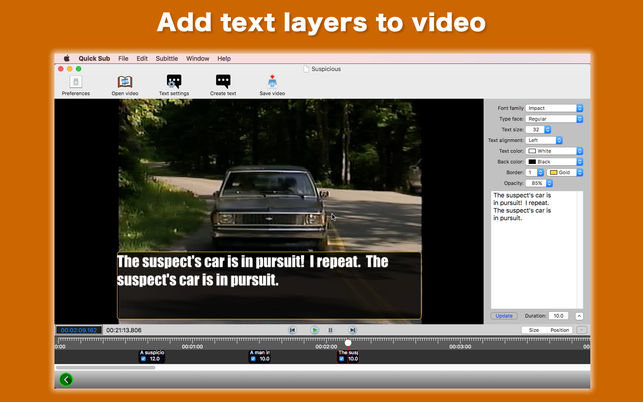
Task: Open Text settings from the toolbar
Action: click(174, 84)
